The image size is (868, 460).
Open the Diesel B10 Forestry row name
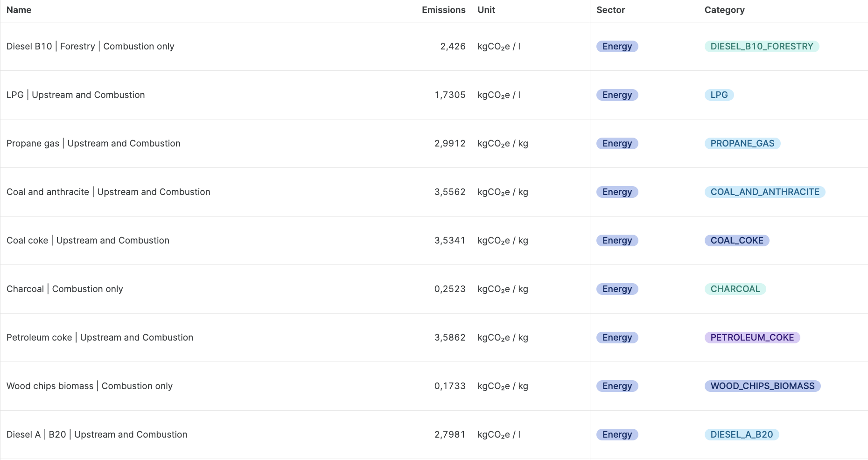coord(90,46)
